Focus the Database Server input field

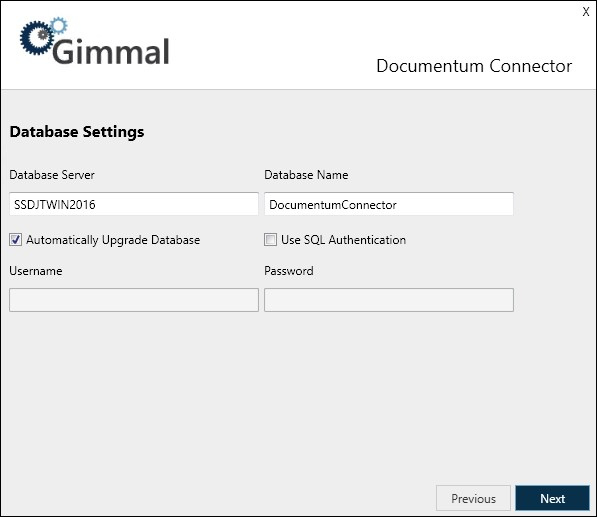click(134, 204)
